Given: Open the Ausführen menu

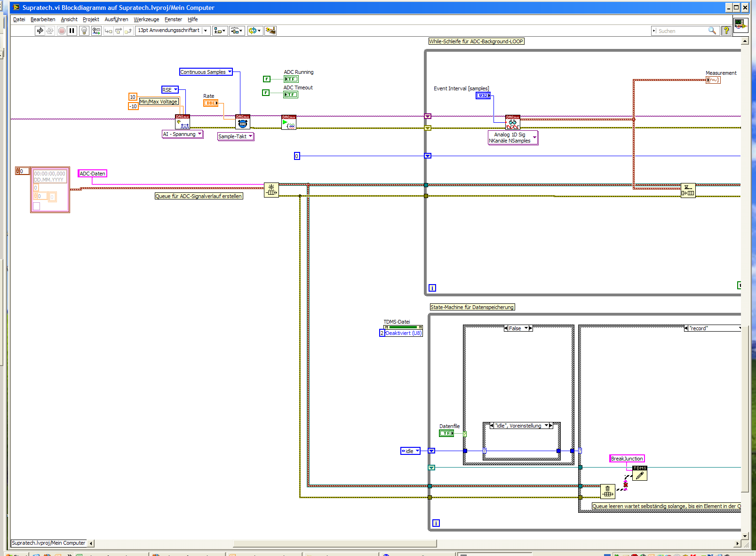Looking at the screenshot, I should coord(116,19).
